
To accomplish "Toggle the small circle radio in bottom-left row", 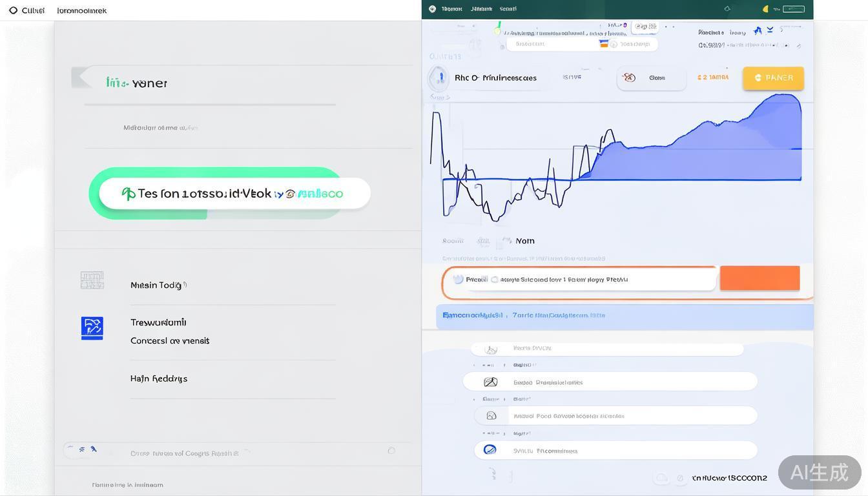I will pyautogui.click(x=391, y=450).
